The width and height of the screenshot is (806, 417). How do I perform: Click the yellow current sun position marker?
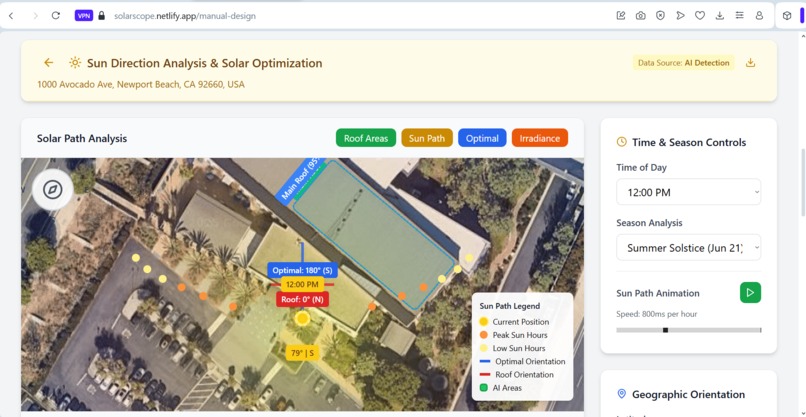click(302, 319)
